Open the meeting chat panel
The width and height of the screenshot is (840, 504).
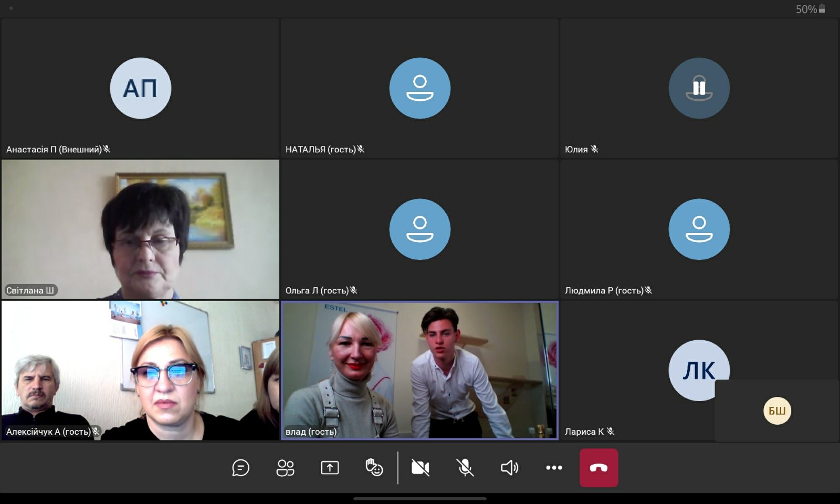click(x=240, y=467)
